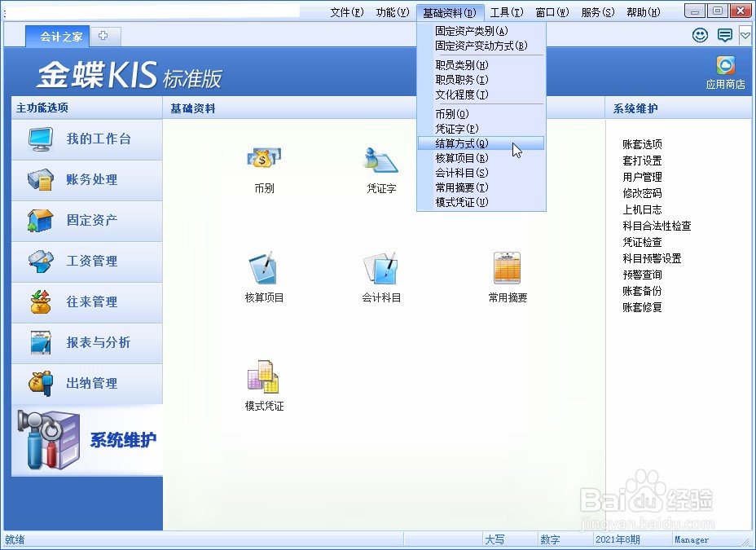Close the 基础资料(D) menu
This screenshot has width=756, height=550.
pos(450,12)
